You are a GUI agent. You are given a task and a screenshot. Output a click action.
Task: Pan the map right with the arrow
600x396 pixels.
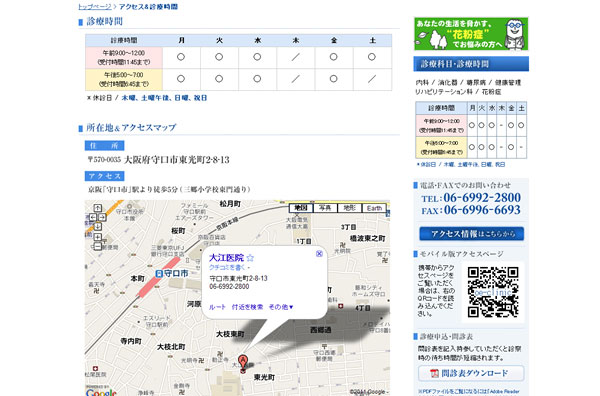pyautogui.click(x=102, y=217)
